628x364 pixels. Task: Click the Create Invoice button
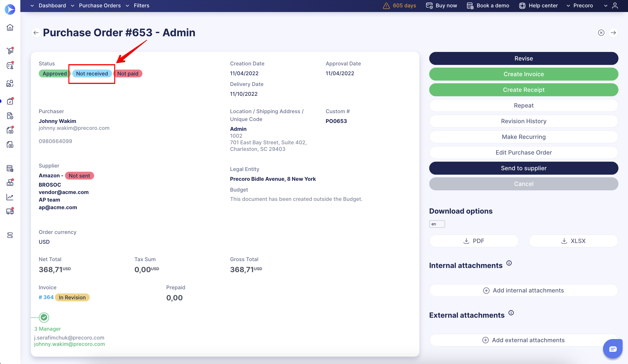tap(523, 74)
